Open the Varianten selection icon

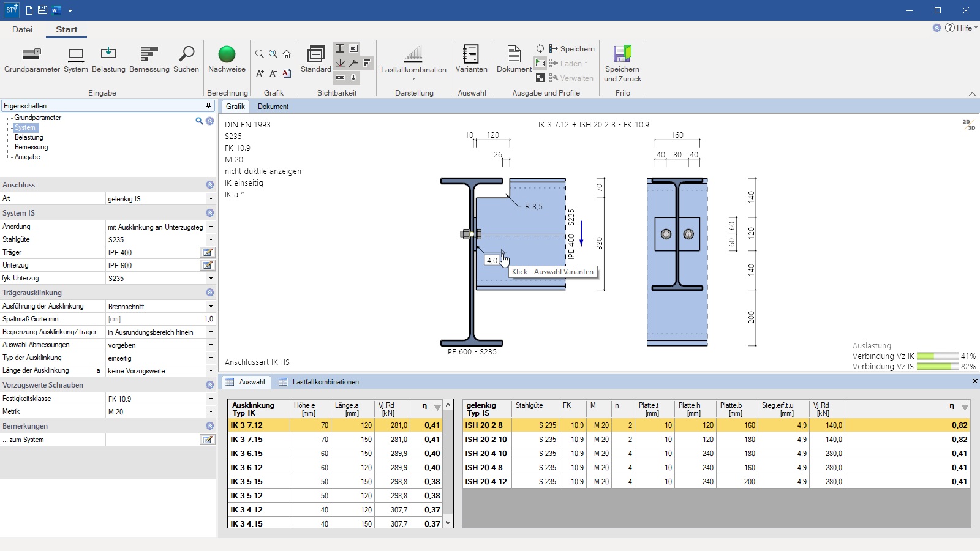(471, 54)
